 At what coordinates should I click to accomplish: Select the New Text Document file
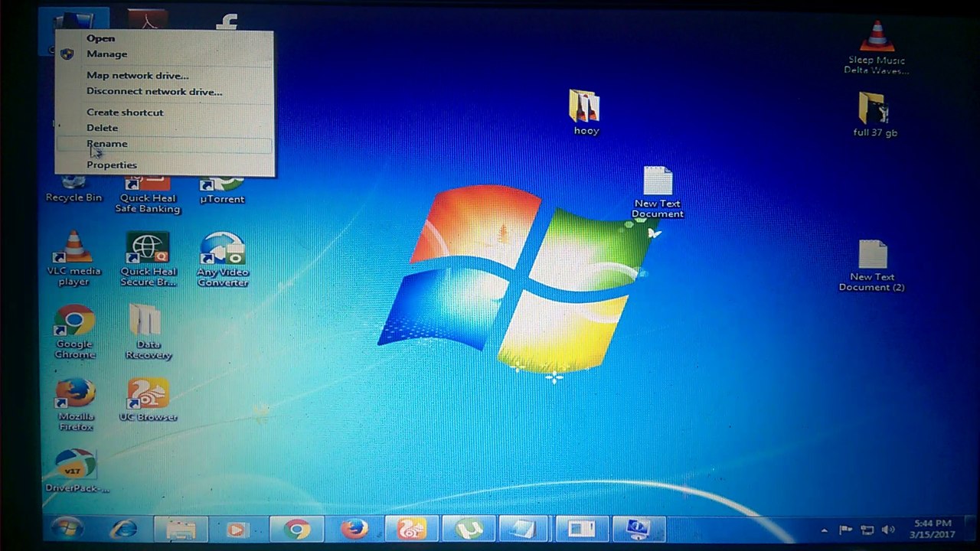tap(658, 192)
